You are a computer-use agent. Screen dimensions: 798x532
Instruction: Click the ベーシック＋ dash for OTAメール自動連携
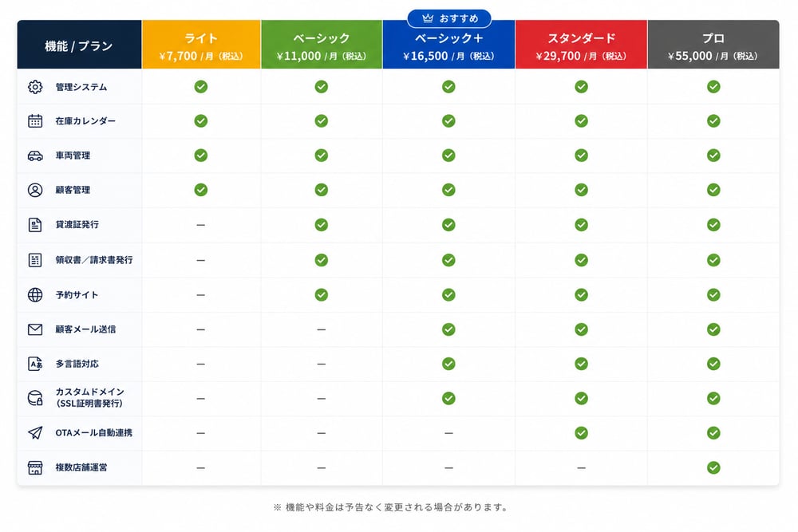pyautogui.click(x=448, y=433)
